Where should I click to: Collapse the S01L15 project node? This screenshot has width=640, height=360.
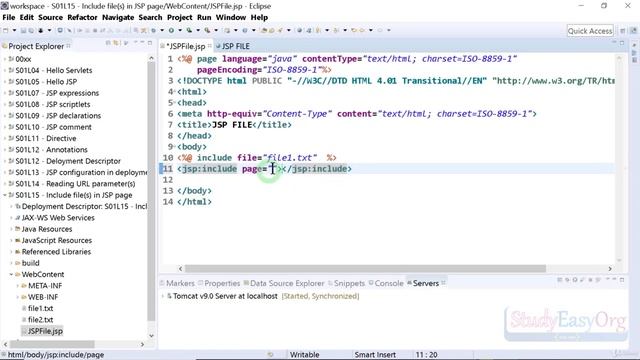click(x=5, y=195)
